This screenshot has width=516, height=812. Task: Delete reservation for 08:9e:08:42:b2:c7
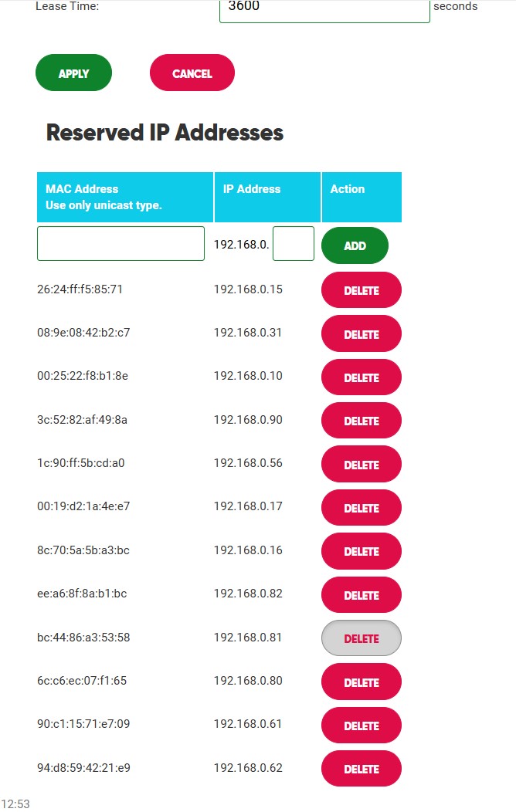[361, 334]
